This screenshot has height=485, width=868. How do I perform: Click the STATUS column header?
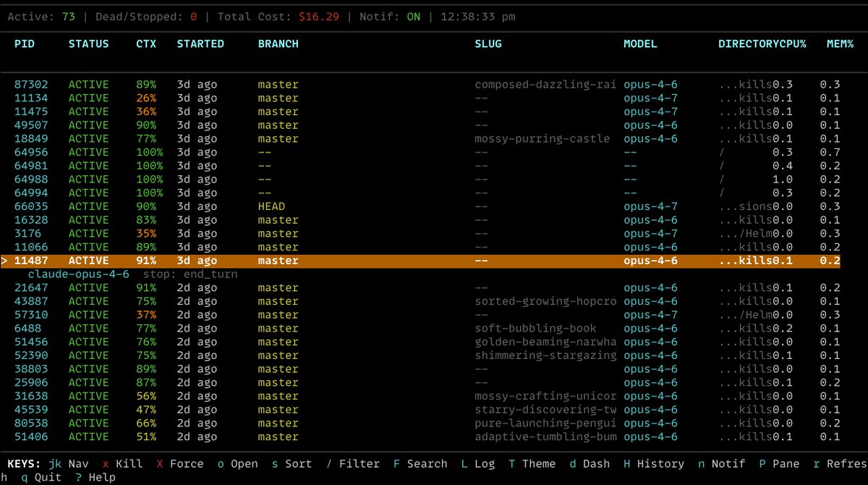coord(89,43)
